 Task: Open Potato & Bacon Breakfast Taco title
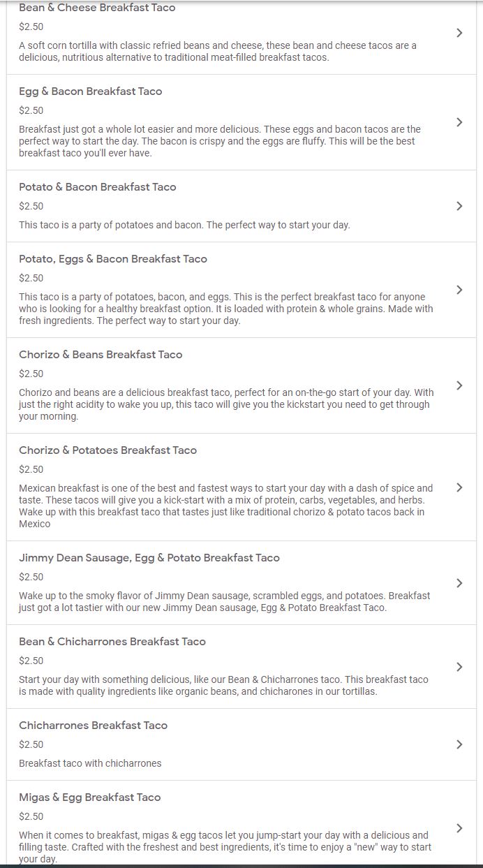coord(97,187)
